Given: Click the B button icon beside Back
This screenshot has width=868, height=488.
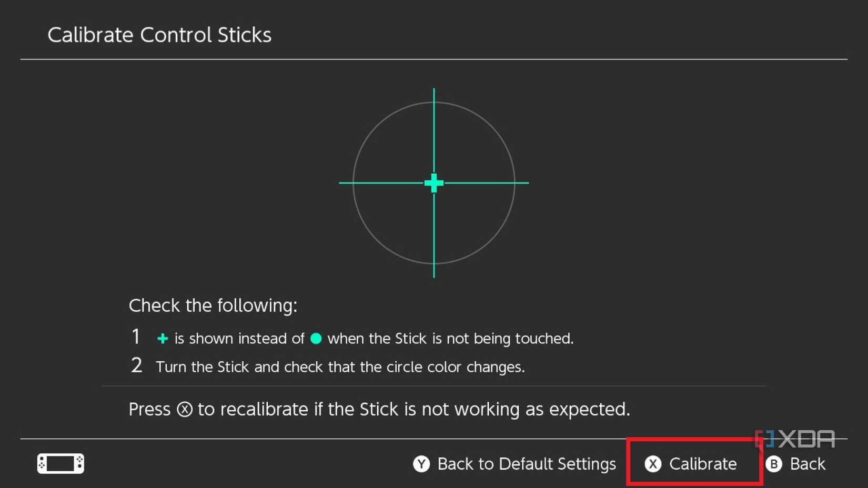Looking at the screenshot, I should pos(774,464).
